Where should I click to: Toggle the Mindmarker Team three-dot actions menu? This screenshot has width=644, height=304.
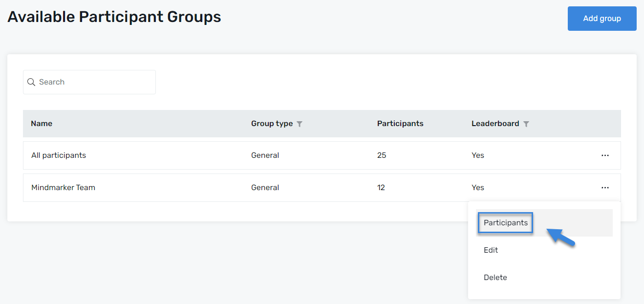pos(605,188)
